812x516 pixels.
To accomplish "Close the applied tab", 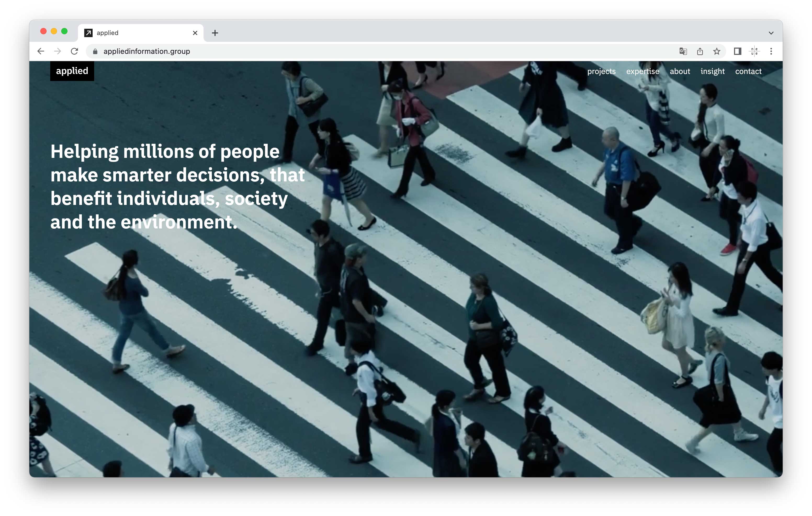I will (195, 33).
